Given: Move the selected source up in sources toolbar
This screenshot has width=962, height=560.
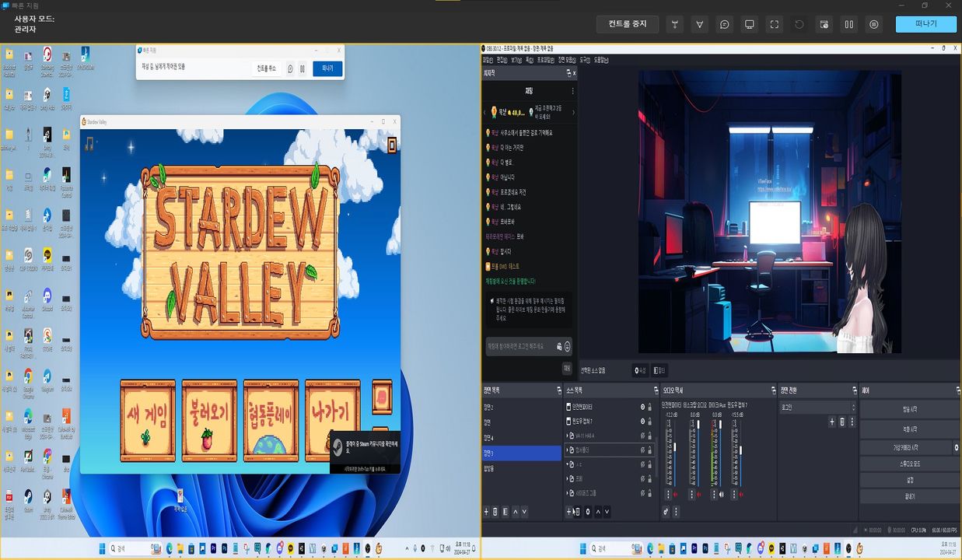Looking at the screenshot, I should pos(598,512).
